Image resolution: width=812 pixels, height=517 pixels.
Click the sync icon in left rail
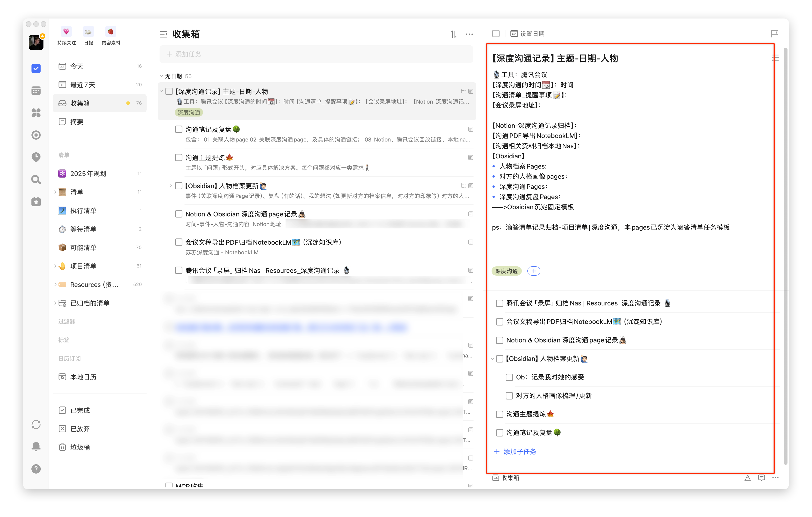tap(36, 424)
